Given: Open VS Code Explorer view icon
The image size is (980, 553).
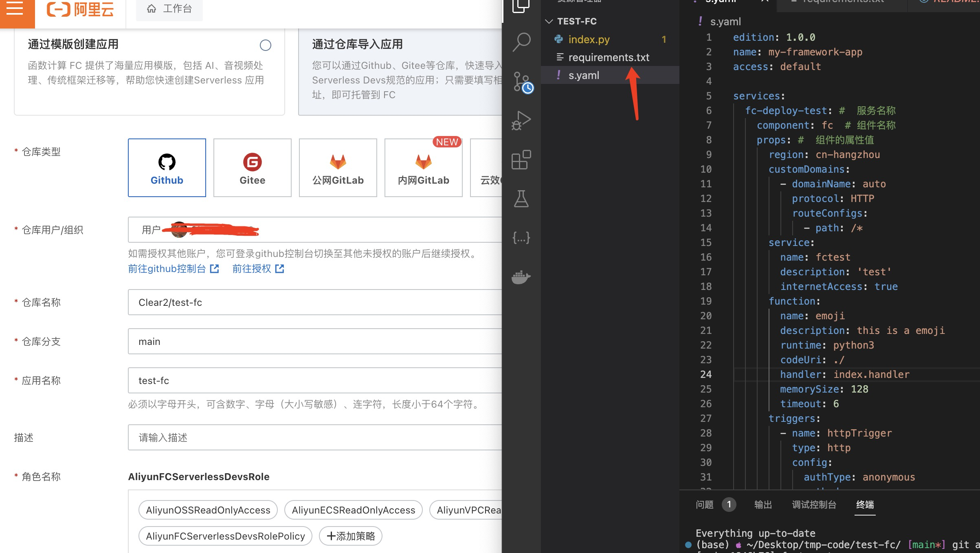Looking at the screenshot, I should (x=521, y=6).
